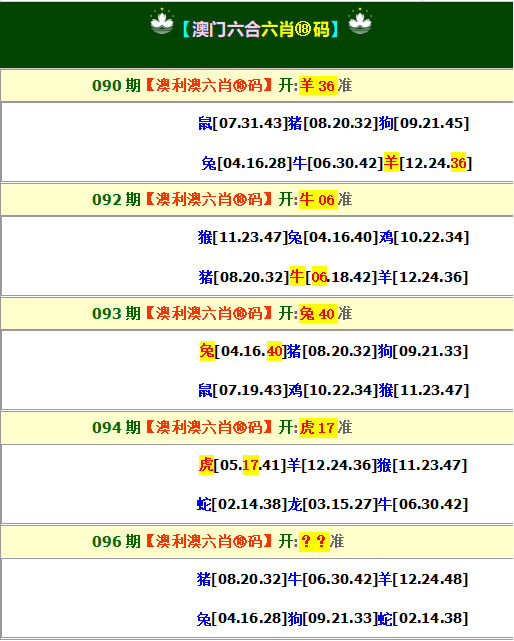
Task: Click highlighted 牛[06.18.42] in the 092 period
Action: [x=333, y=277]
